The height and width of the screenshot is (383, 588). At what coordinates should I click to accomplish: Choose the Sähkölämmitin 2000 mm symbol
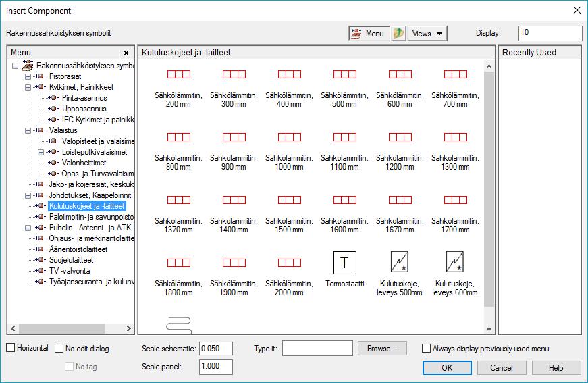click(x=290, y=263)
